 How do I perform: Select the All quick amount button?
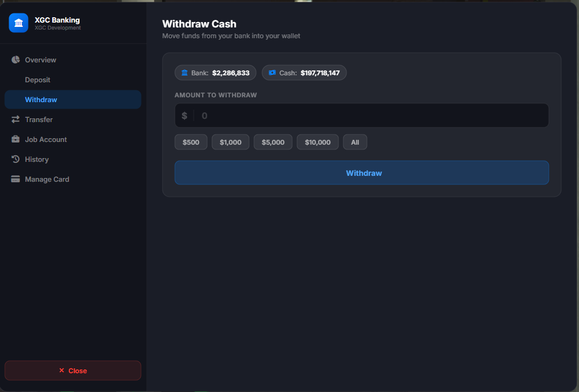(355, 142)
